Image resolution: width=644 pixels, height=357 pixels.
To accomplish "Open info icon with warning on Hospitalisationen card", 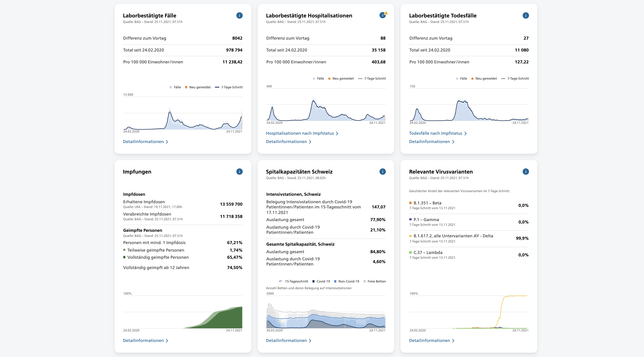I will pos(382,15).
